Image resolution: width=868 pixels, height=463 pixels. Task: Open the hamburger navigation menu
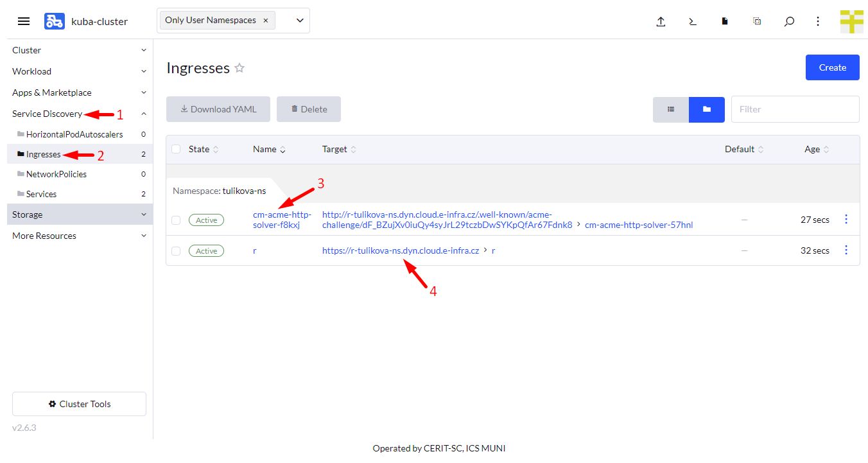click(x=24, y=21)
